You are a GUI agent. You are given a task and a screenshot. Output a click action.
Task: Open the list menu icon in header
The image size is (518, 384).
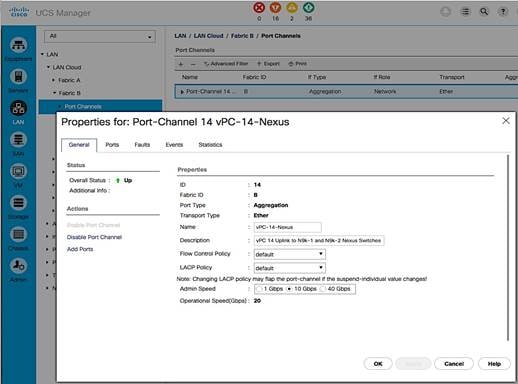click(x=465, y=12)
